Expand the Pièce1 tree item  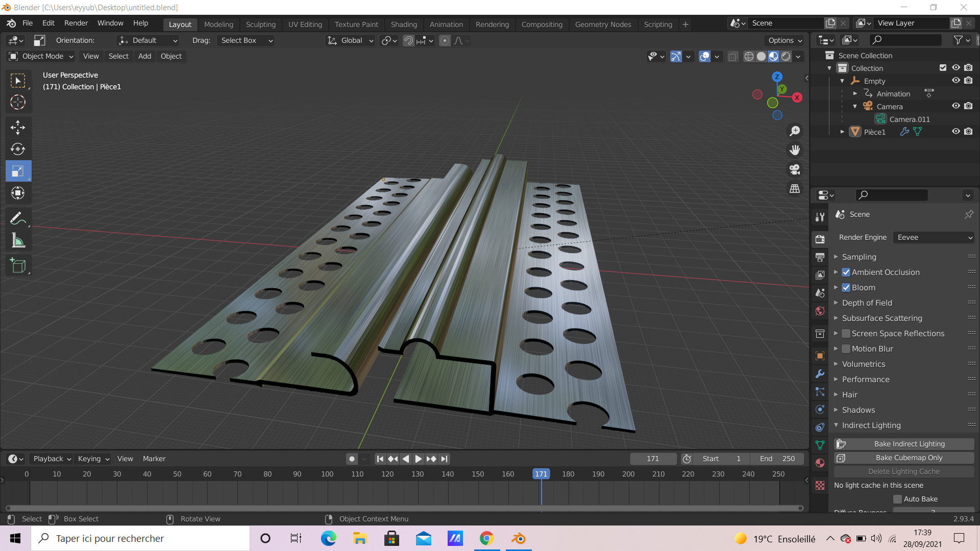pyautogui.click(x=842, y=132)
